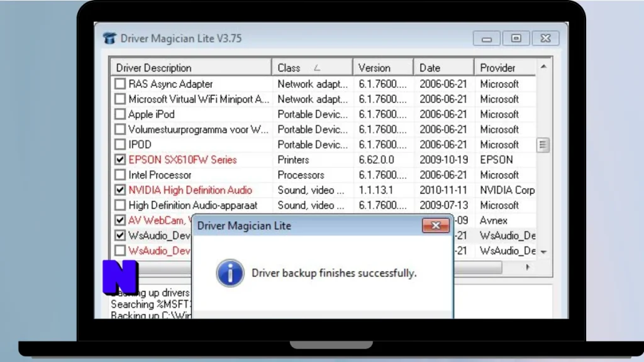
Task: Select the NVIDIA High Definition Audio name
Action: [190, 190]
